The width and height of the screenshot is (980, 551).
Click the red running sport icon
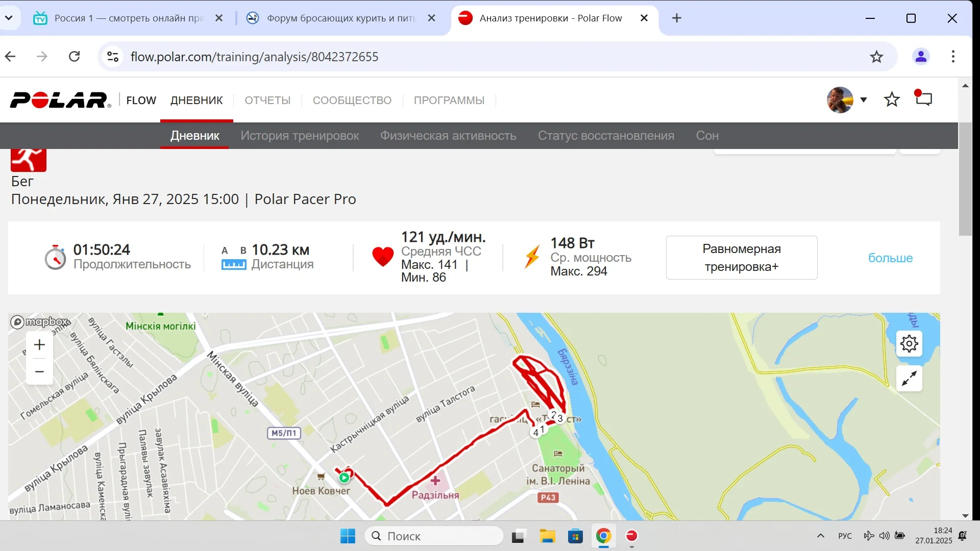coord(29,160)
